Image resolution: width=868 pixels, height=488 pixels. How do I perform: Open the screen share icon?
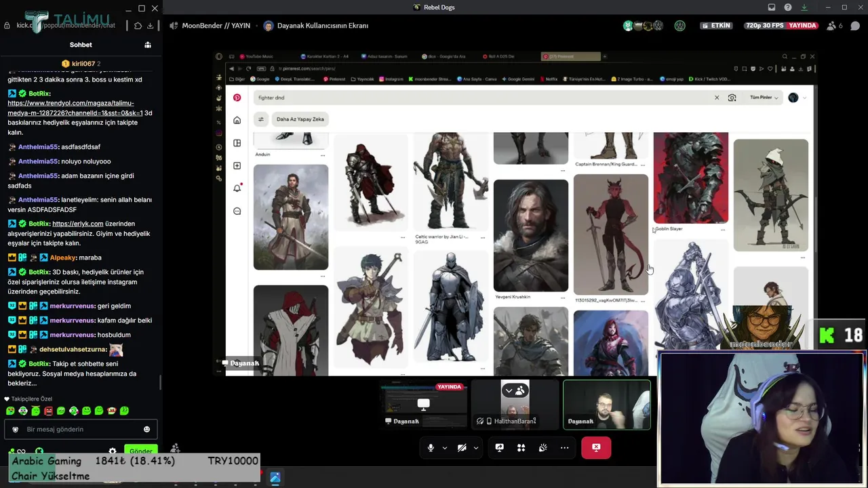[x=499, y=448]
